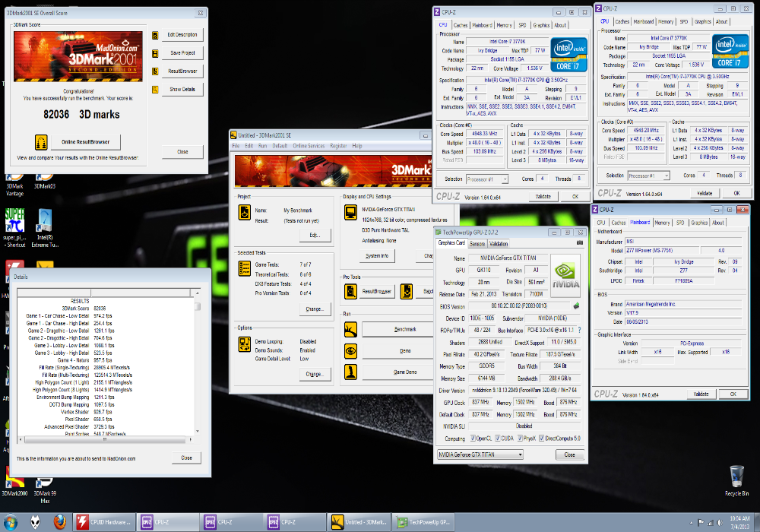Switch to Memory tab in left CPU-Z
The image size is (760, 532).
pyautogui.click(x=504, y=25)
